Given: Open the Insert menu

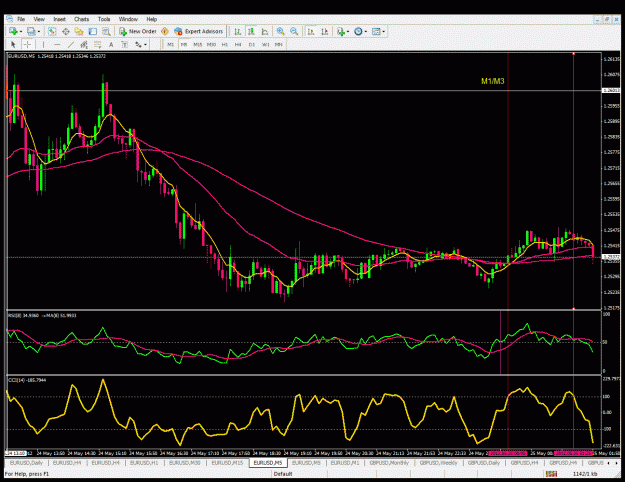Looking at the screenshot, I should point(59,19).
